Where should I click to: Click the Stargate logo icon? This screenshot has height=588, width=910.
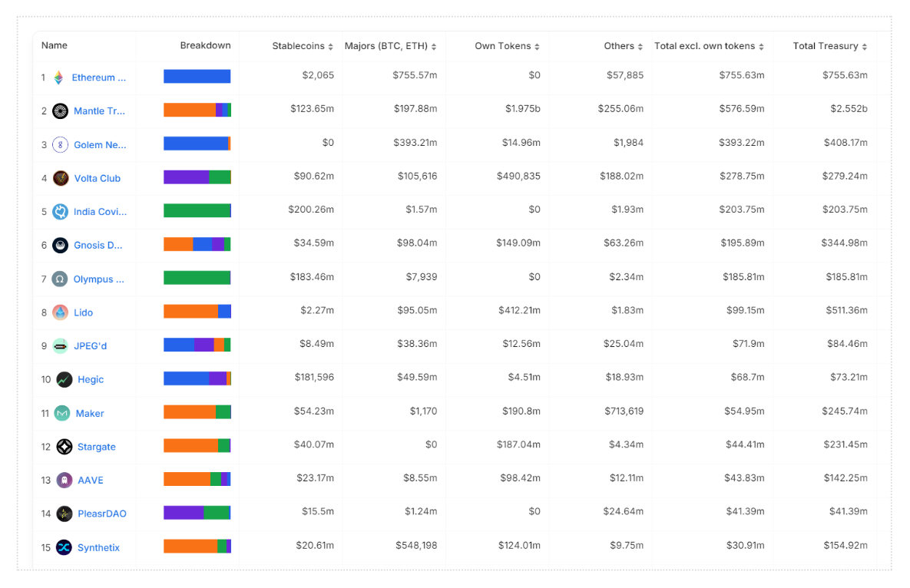(65, 447)
